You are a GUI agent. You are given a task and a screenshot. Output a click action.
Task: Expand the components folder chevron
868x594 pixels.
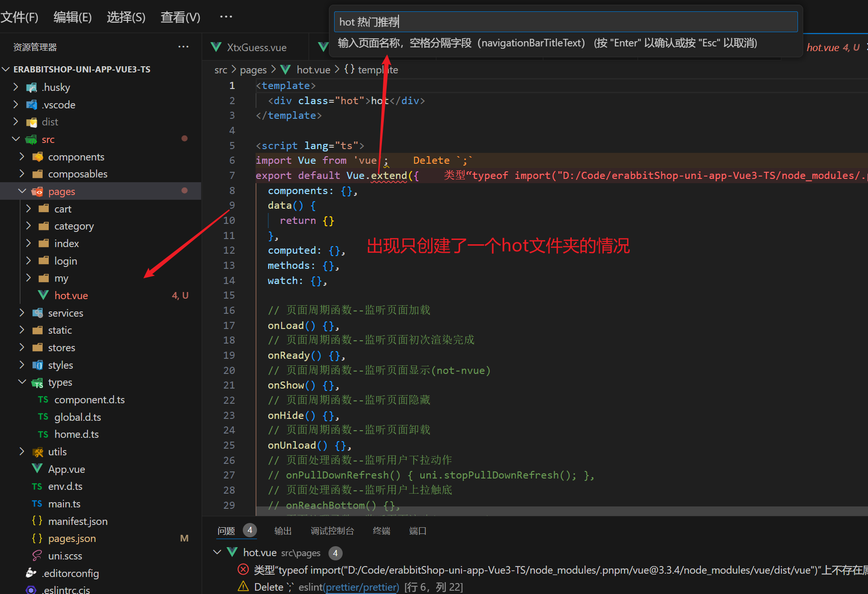click(22, 157)
